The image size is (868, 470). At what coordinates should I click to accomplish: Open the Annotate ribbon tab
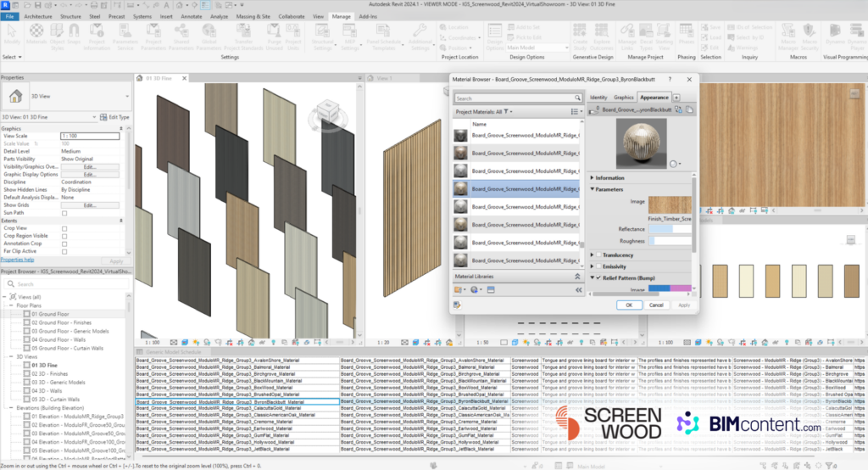[192, 17]
